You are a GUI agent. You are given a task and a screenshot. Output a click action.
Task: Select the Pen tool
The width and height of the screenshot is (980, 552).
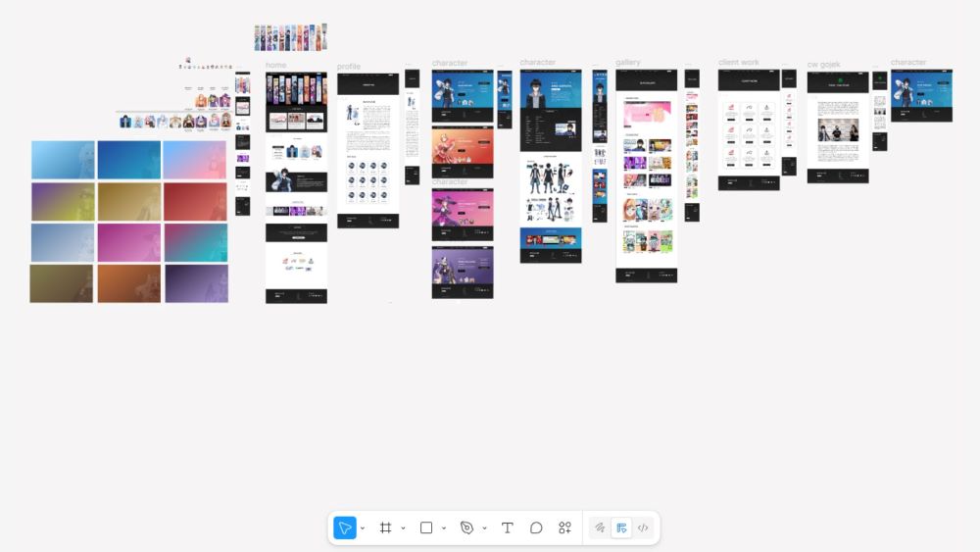[466, 527]
